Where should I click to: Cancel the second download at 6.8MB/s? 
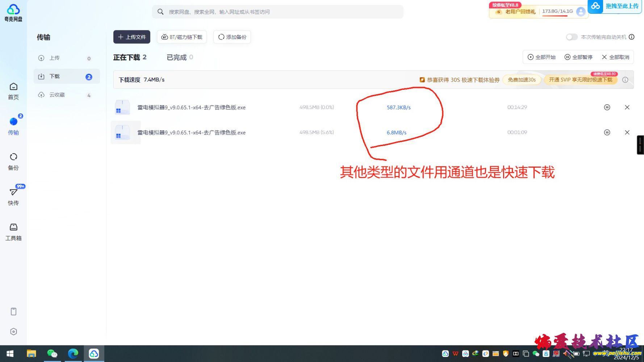627,132
